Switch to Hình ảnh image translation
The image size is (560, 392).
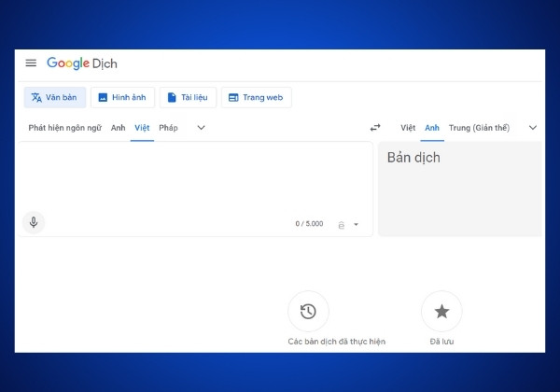[x=122, y=97]
